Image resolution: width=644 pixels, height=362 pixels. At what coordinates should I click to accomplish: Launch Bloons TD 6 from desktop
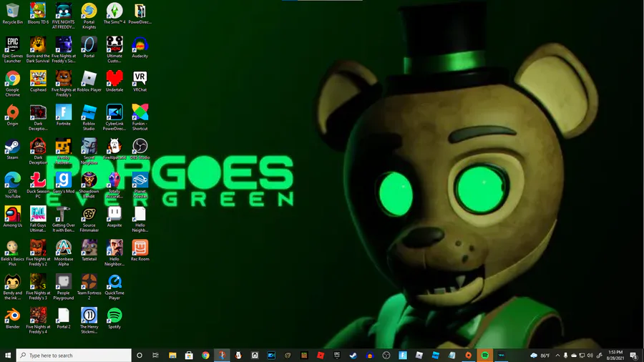(x=38, y=14)
